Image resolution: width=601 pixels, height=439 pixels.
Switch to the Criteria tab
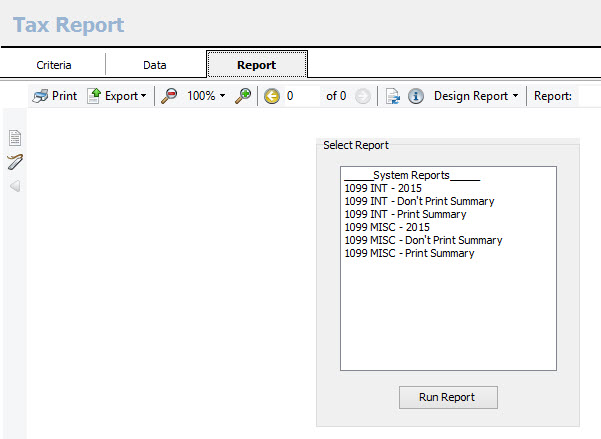pyautogui.click(x=54, y=65)
